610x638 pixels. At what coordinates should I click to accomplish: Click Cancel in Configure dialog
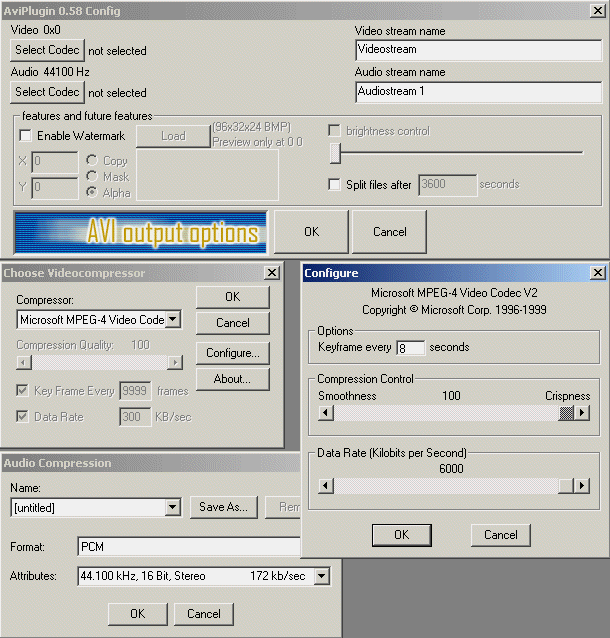point(501,535)
